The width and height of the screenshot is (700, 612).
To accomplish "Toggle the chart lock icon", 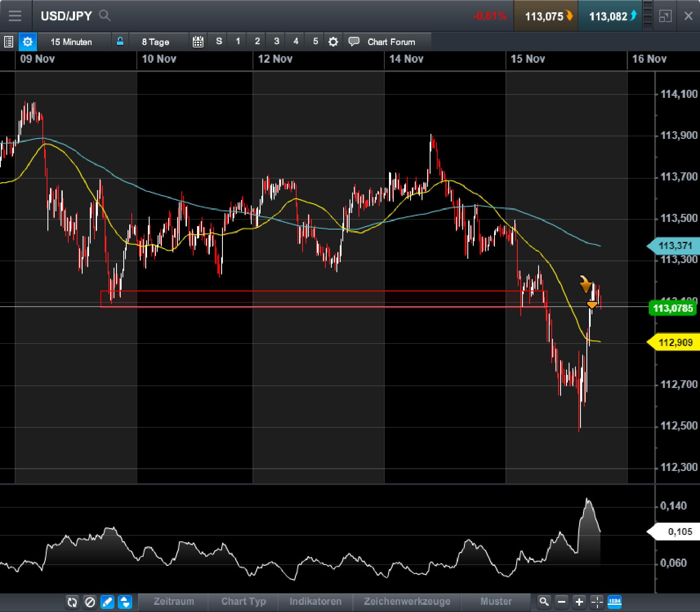I will (121, 42).
